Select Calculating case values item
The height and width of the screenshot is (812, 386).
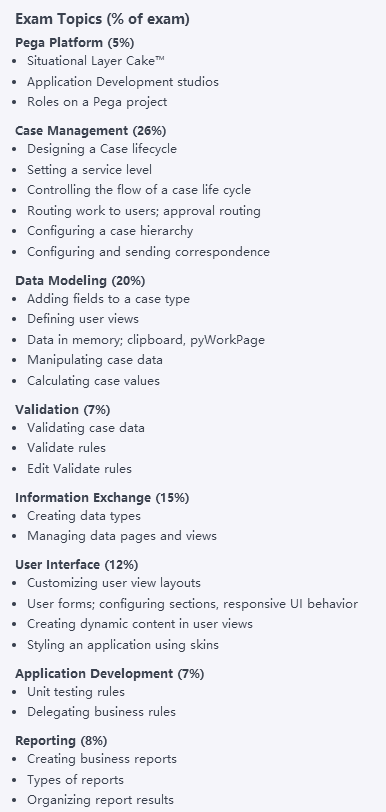93,381
